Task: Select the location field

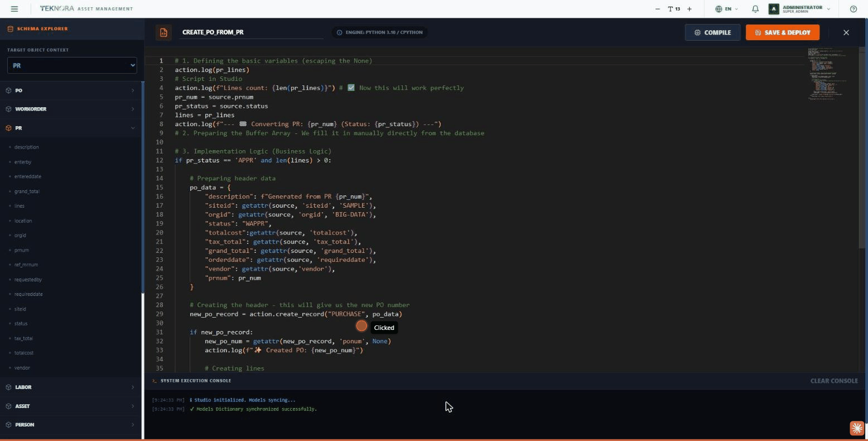Action: [23, 220]
